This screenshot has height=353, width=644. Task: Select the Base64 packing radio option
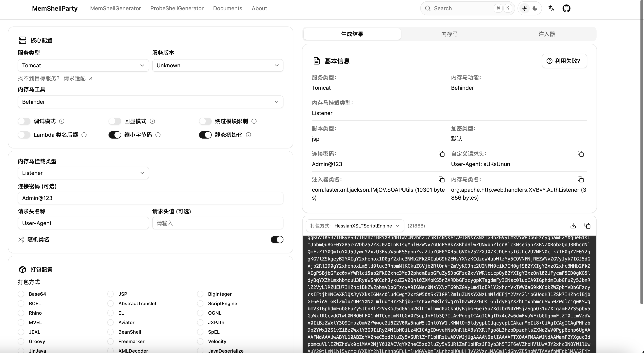(21, 294)
